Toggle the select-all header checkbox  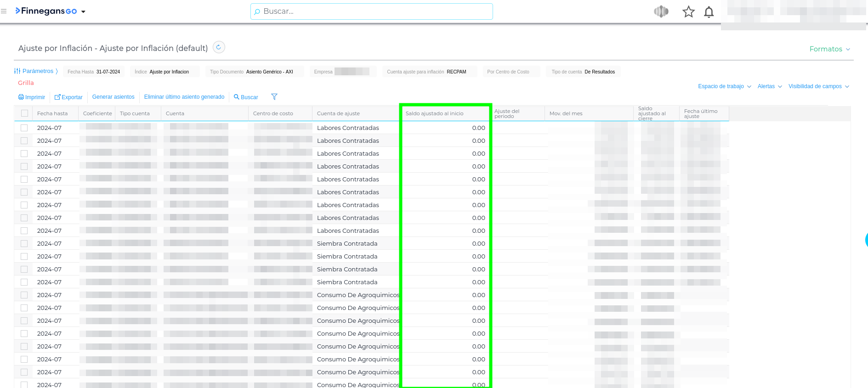[25, 113]
